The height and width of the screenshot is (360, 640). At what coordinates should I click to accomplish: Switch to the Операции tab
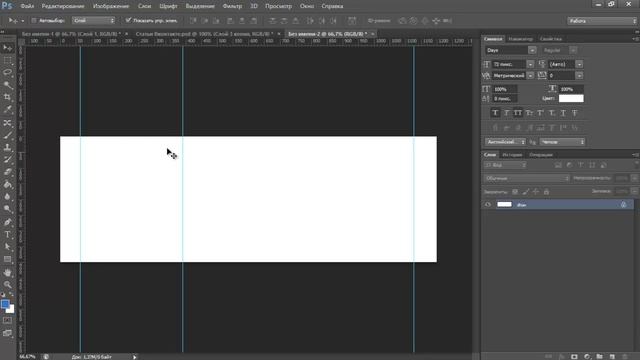(x=541, y=155)
